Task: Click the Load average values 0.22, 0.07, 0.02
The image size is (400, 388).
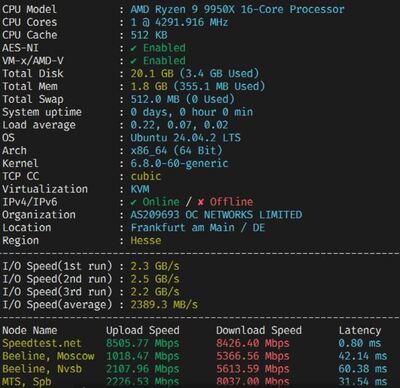Action: pyautogui.click(x=179, y=125)
